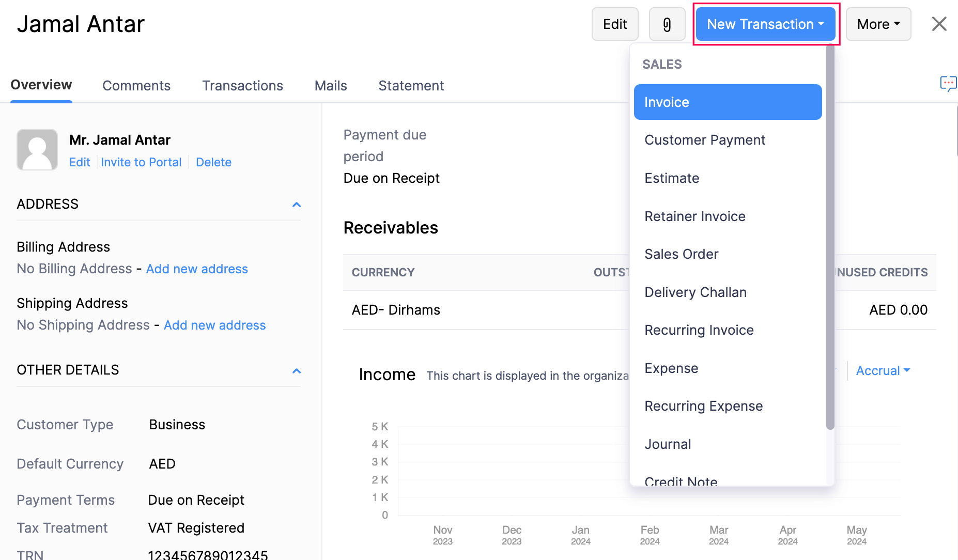Choose Recurring Invoice from the menu

(699, 330)
